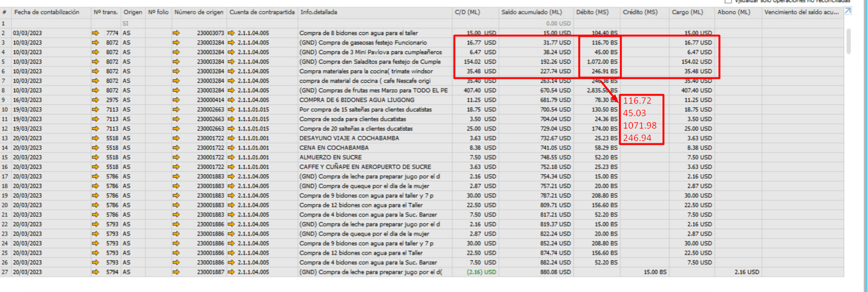The image size is (868, 292).
Task: Click transaction 5794 link arrow in row 27
Action: [95, 272]
